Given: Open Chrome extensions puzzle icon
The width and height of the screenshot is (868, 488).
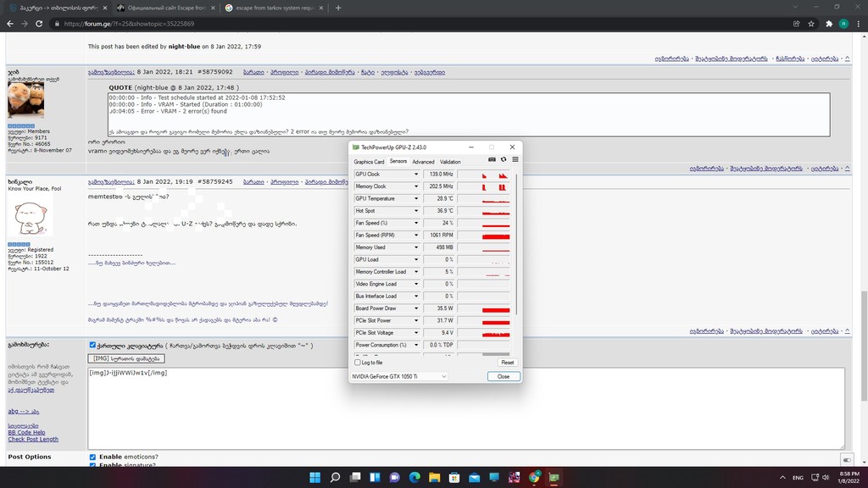Looking at the screenshot, I should pyautogui.click(x=829, y=24).
